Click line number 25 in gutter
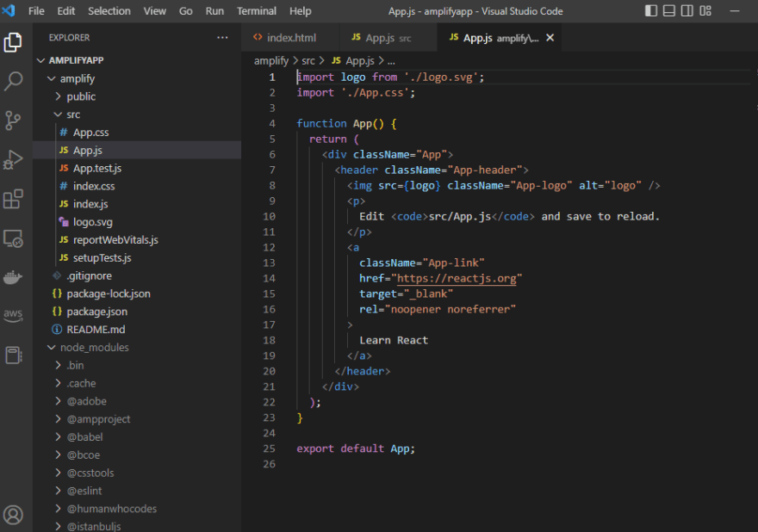758x532 pixels. [270, 448]
